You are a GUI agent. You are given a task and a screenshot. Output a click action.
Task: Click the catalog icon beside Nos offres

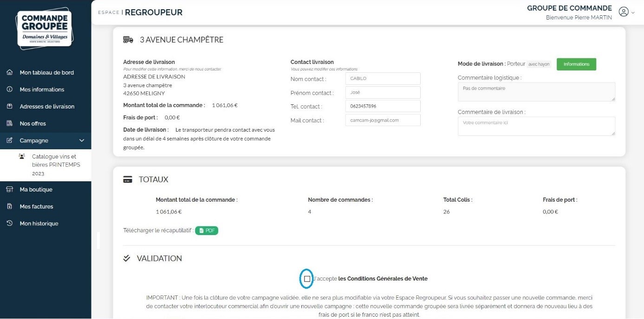click(x=9, y=123)
